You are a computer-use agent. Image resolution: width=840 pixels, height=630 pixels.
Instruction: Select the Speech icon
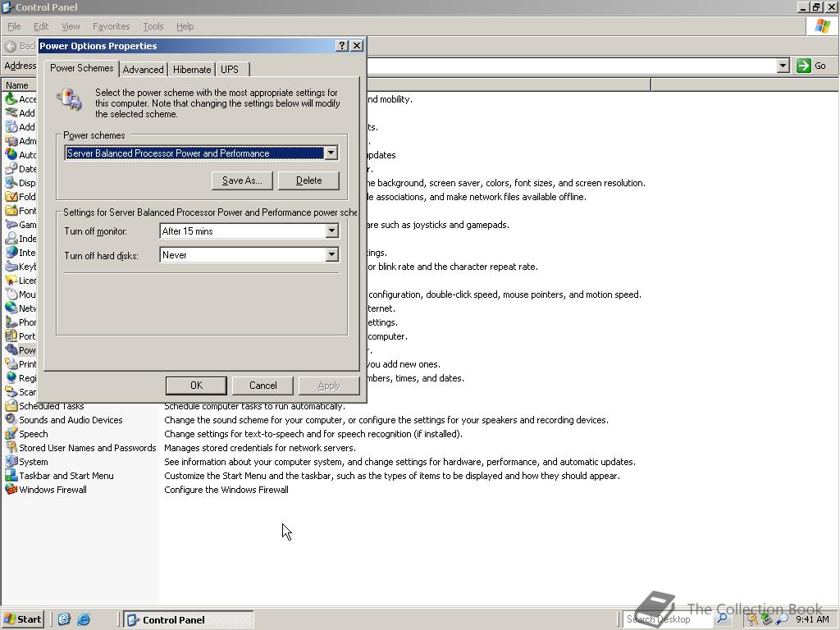click(11, 433)
